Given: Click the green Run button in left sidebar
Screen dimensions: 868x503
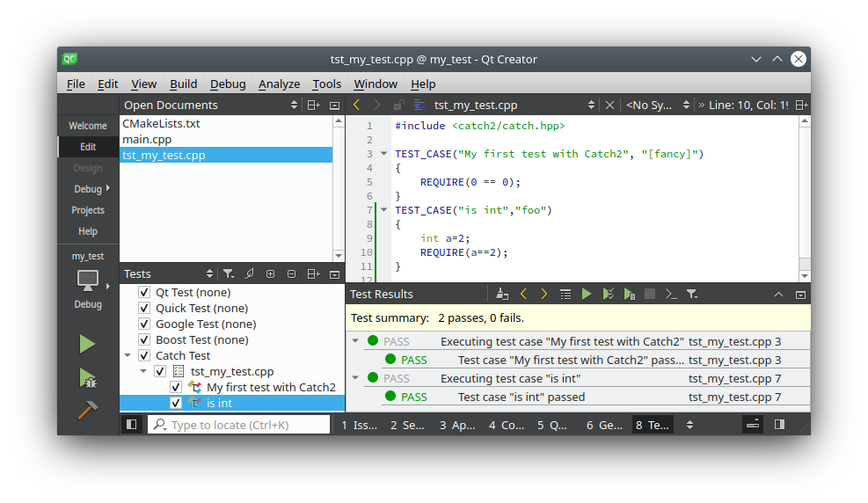Looking at the screenshot, I should [87, 344].
